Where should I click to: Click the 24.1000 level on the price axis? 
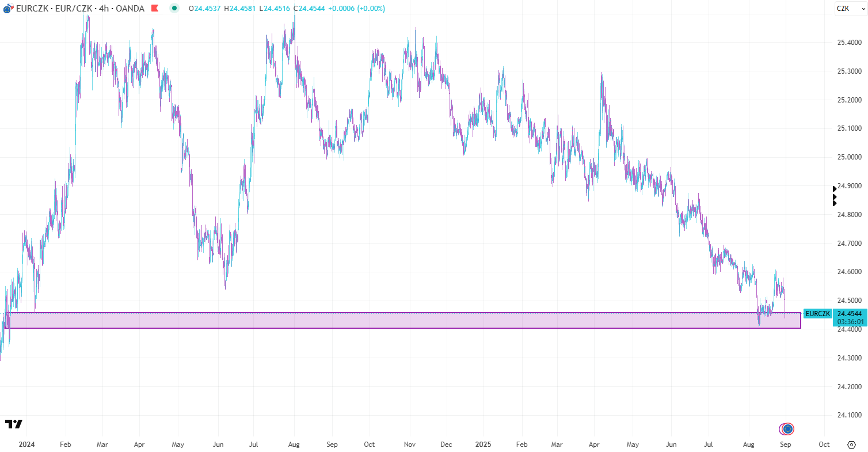(x=849, y=415)
